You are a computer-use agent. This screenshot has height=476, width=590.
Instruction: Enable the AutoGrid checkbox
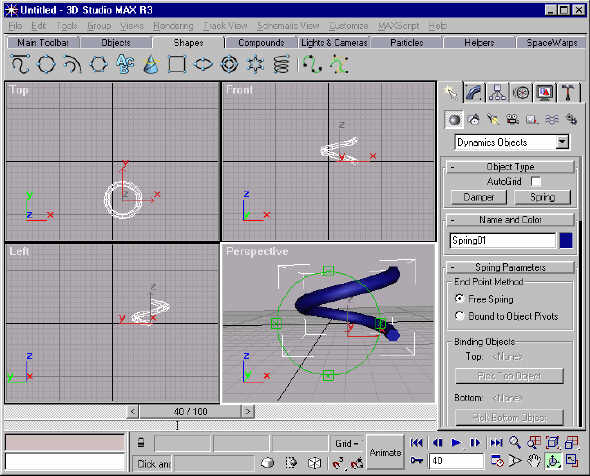[x=536, y=182]
